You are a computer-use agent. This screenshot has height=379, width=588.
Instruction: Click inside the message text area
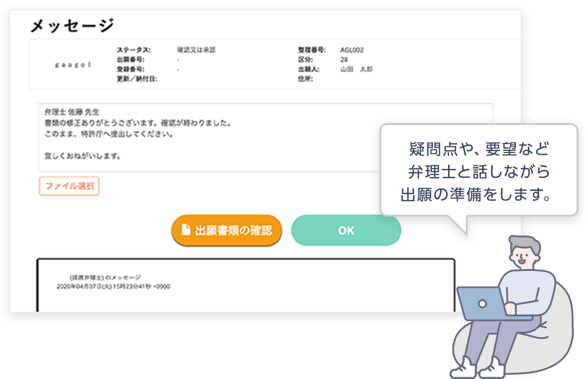click(x=213, y=137)
